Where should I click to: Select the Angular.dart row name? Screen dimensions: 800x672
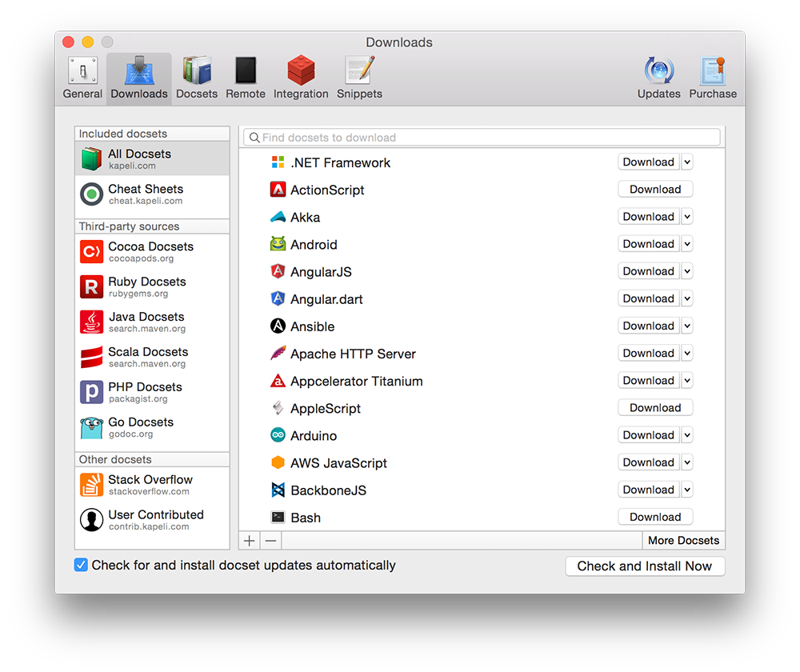[326, 299]
